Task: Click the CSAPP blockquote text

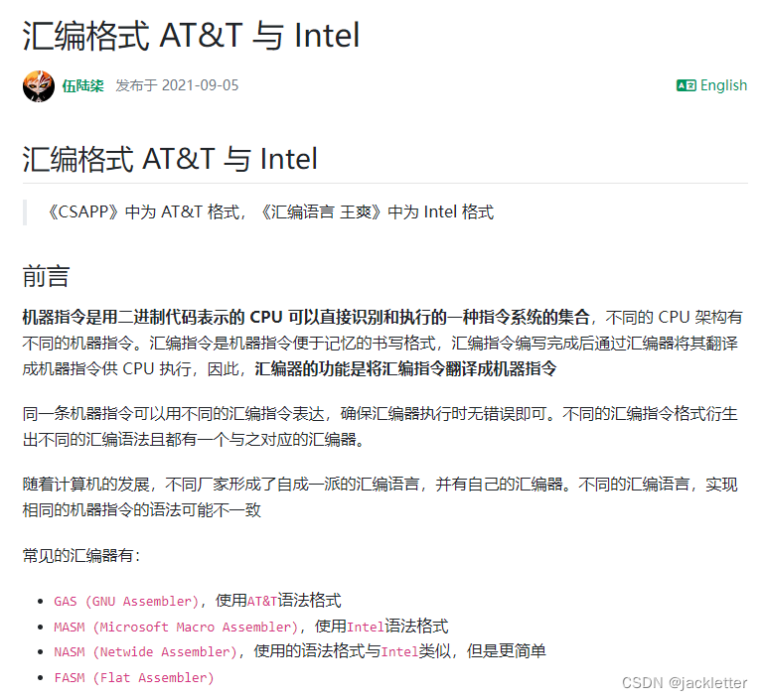Action: [x=270, y=211]
